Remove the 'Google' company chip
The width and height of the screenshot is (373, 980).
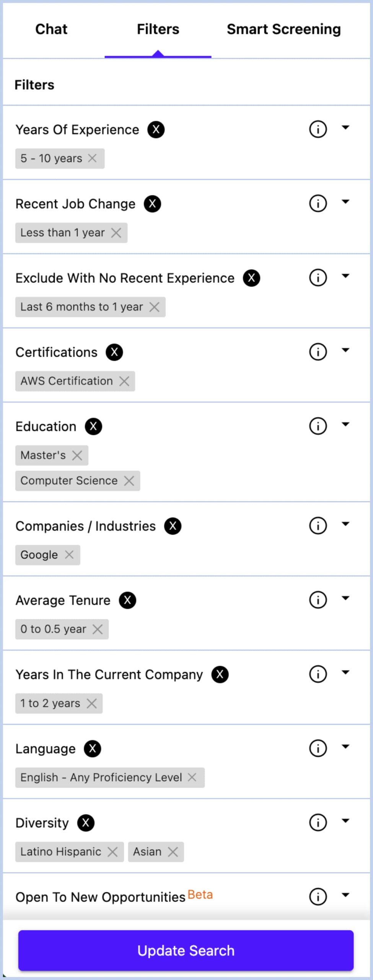[x=69, y=555]
